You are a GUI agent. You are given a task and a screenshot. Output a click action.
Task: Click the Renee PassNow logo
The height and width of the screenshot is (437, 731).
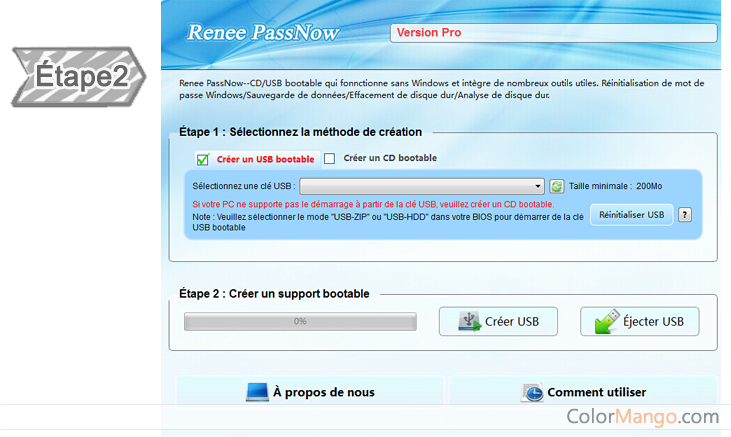coord(263,33)
